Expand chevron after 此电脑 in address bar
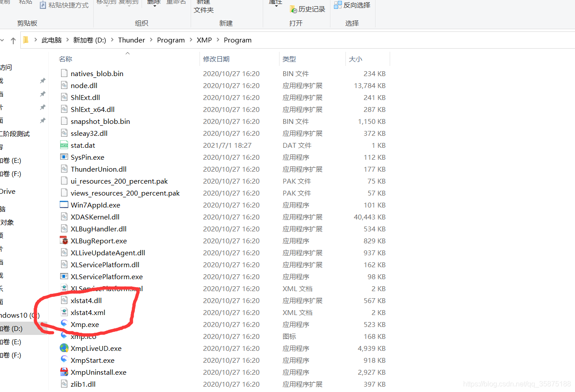Image resolution: width=575 pixels, height=392 pixels. [67, 40]
